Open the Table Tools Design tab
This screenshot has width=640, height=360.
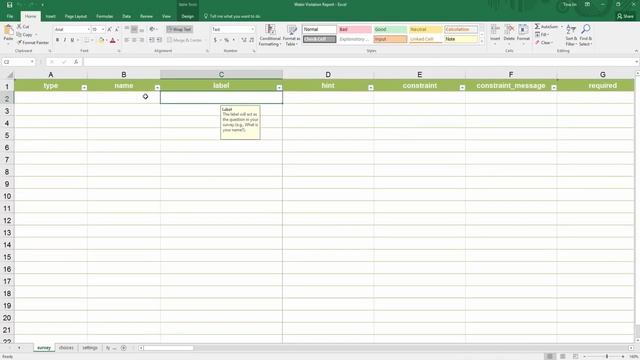[187, 16]
